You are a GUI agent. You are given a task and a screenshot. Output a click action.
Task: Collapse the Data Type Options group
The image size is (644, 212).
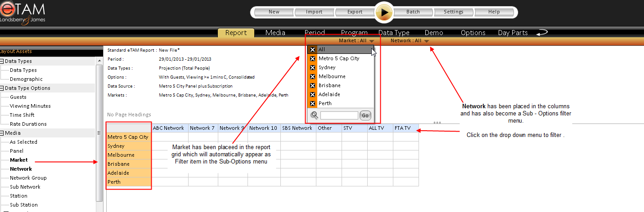pos(2,88)
